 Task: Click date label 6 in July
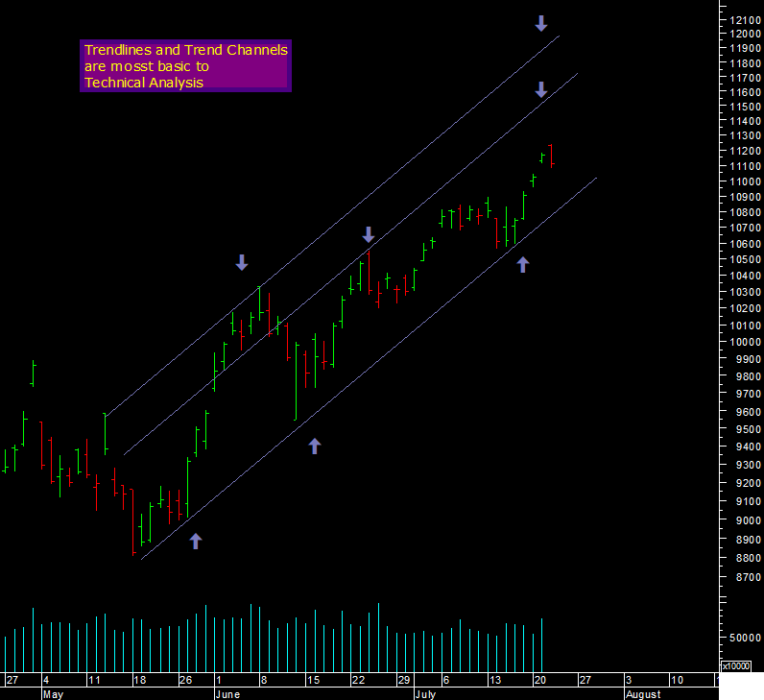tap(446, 680)
